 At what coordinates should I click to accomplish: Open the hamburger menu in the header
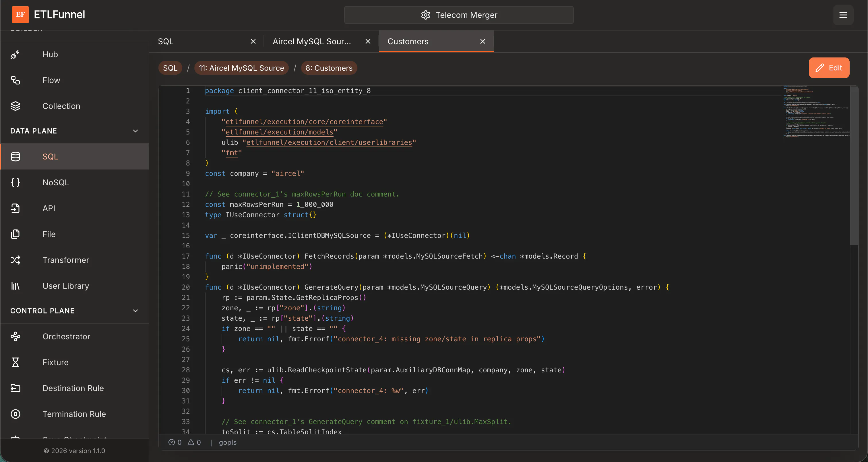click(843, 15)
